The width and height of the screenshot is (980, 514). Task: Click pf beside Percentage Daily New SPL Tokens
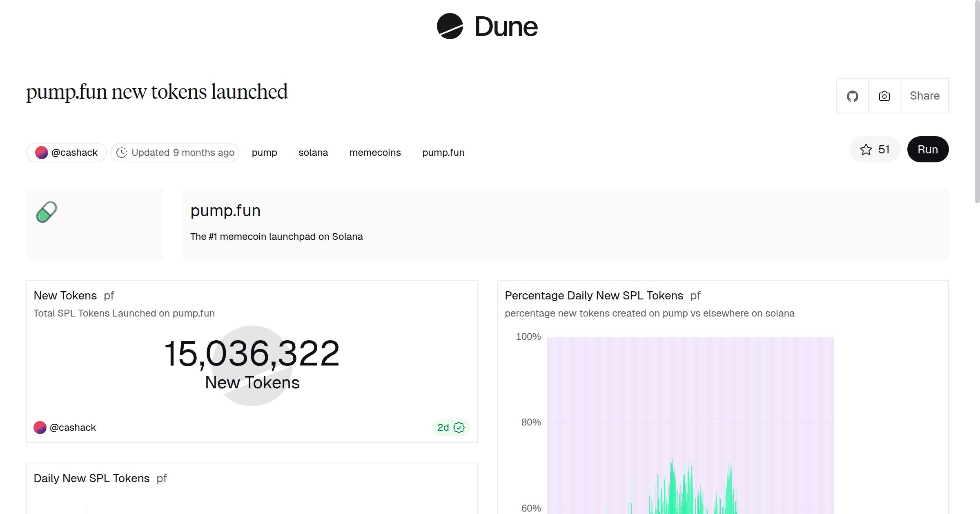[x=695, y=295]
